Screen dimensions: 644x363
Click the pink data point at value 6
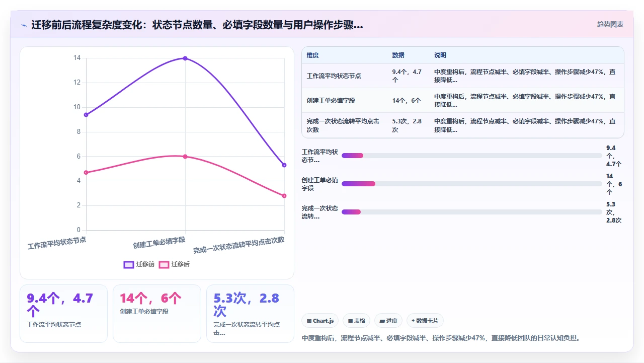[185, 157]
